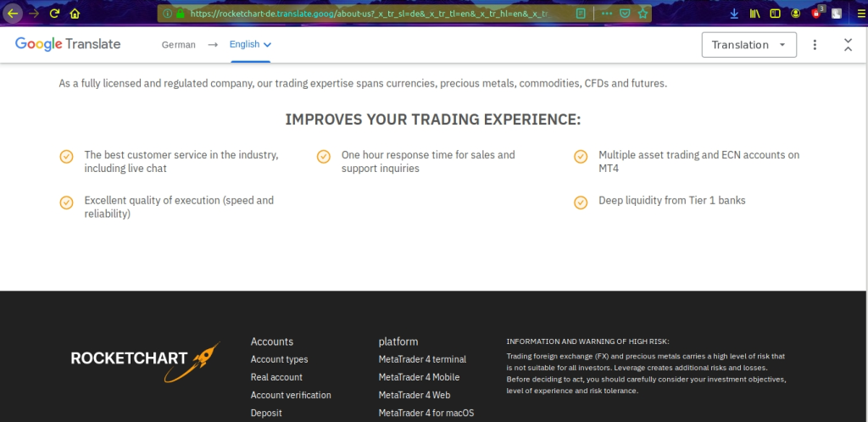The image size is (868, 422).
Task: Toggle reader view in address bar
Action: [580, 14]
